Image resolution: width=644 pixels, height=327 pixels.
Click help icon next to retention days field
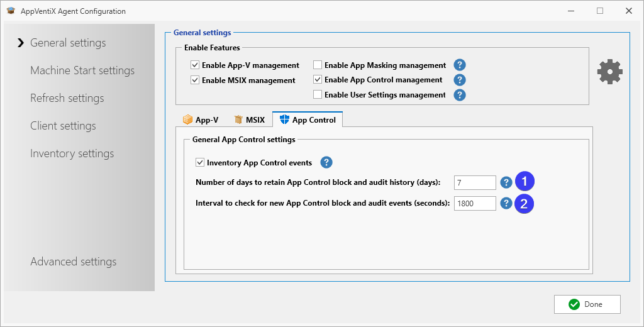506,182
